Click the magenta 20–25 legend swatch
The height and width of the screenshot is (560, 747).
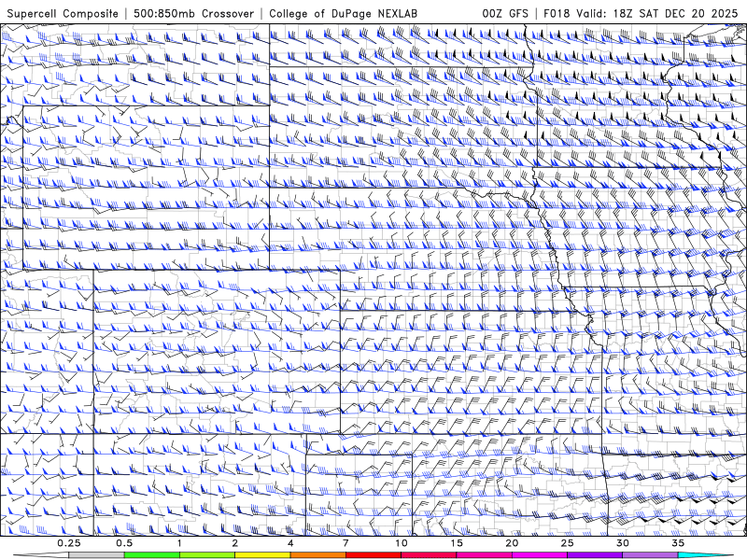540,555
